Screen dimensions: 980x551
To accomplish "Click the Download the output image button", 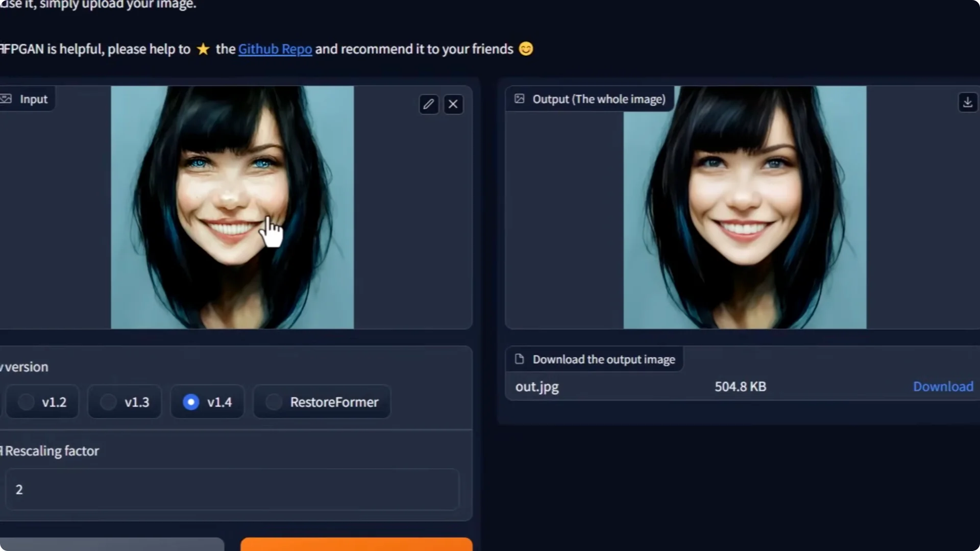I will (594, 359).
